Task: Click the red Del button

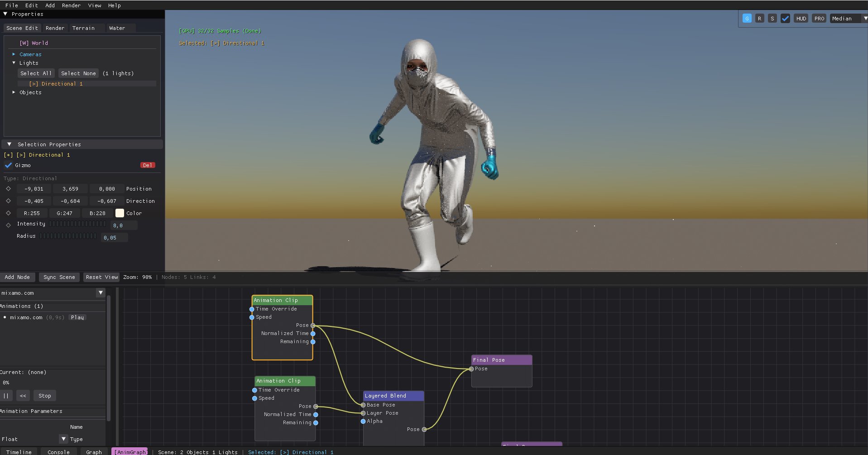Action: coord(147,165)
